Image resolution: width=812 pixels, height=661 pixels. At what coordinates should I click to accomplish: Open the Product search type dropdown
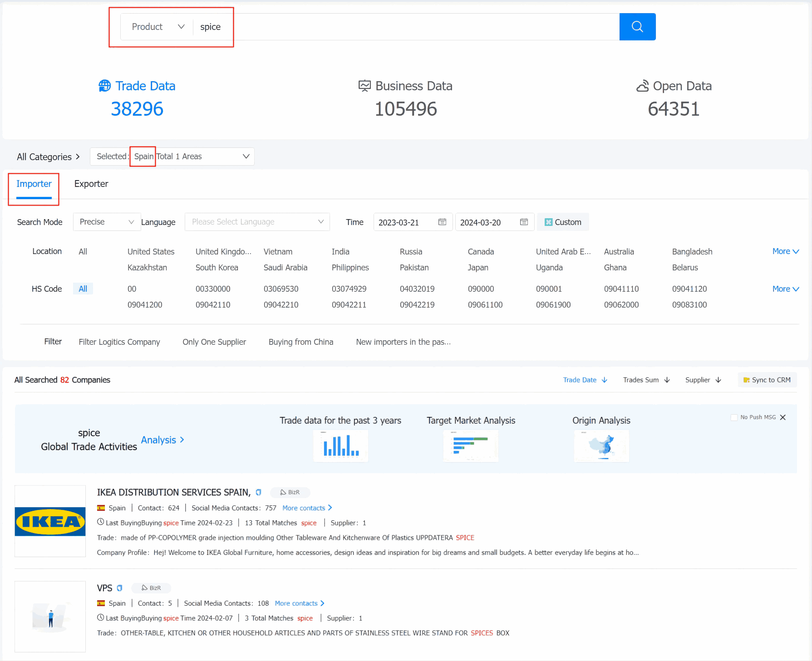(157, 27)
